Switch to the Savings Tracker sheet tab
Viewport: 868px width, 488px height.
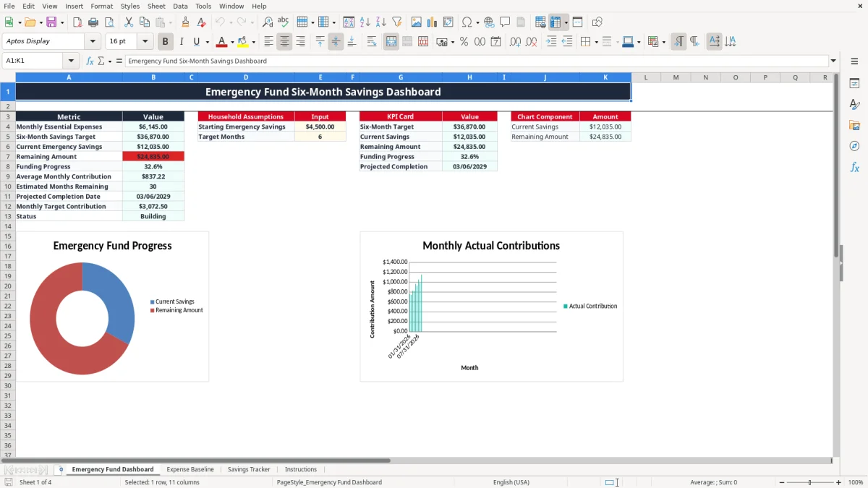249,469
